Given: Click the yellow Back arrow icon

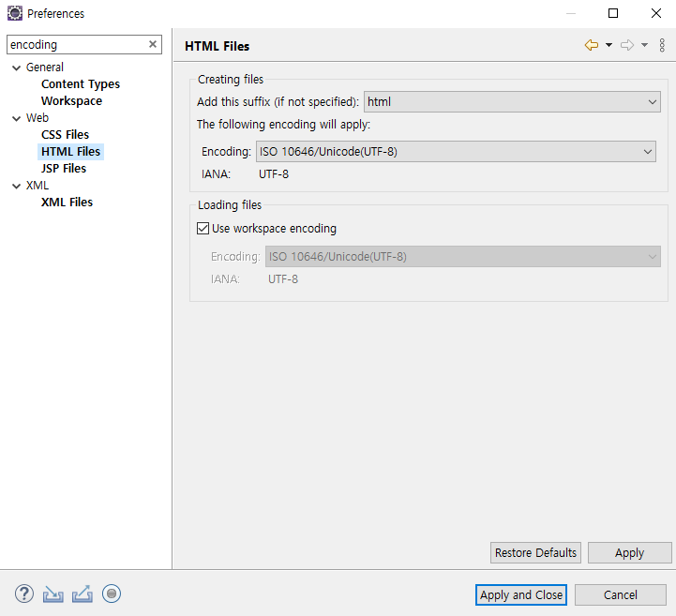Looking at the screenshot, I should [x=592, y=45].
